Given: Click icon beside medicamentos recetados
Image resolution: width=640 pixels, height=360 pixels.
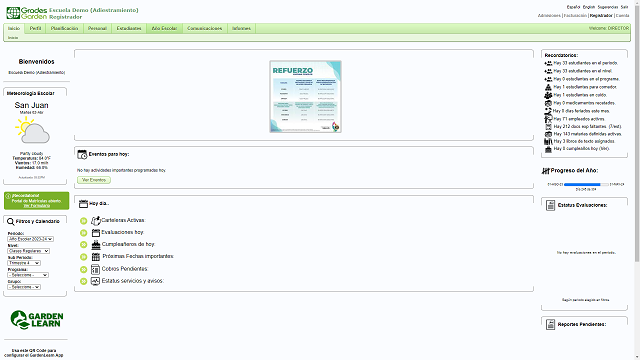Looking at the screenshot, I should 548,103.
